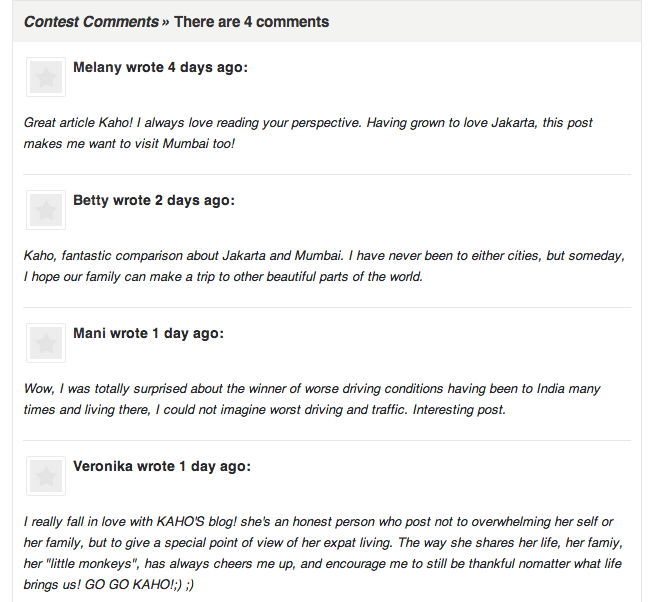
Task: Click the 'Interesting post.' sentence
Action: (x=459, y=410)
